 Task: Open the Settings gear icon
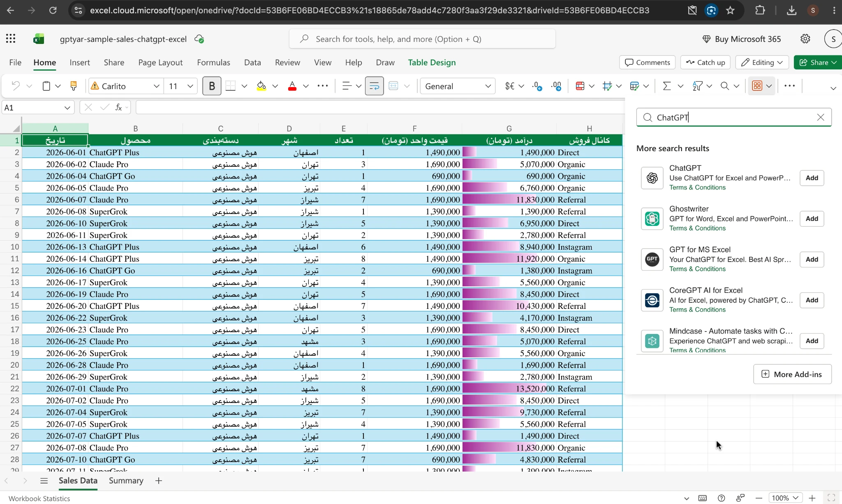(805, 39)
